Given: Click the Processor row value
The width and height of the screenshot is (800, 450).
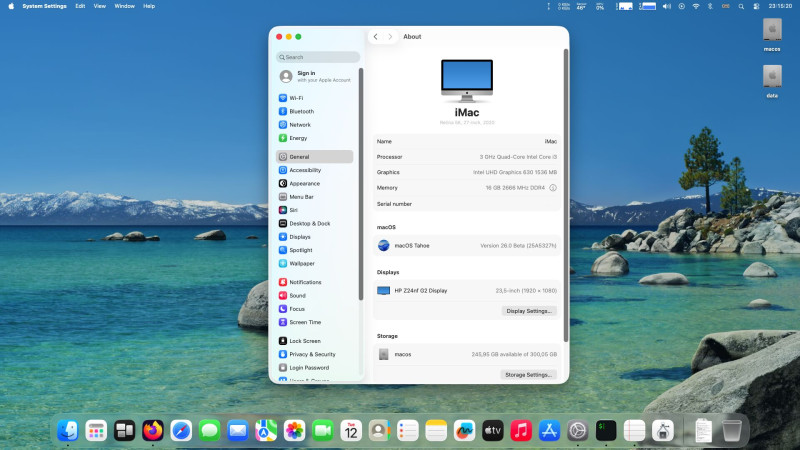Looking at the screenshot, I should pos(518,157).
